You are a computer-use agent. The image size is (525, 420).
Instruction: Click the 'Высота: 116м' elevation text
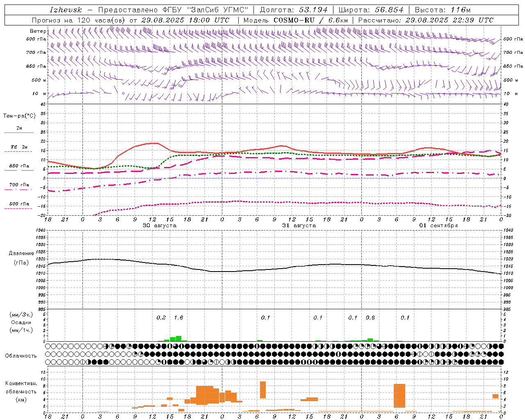point(443,10)
